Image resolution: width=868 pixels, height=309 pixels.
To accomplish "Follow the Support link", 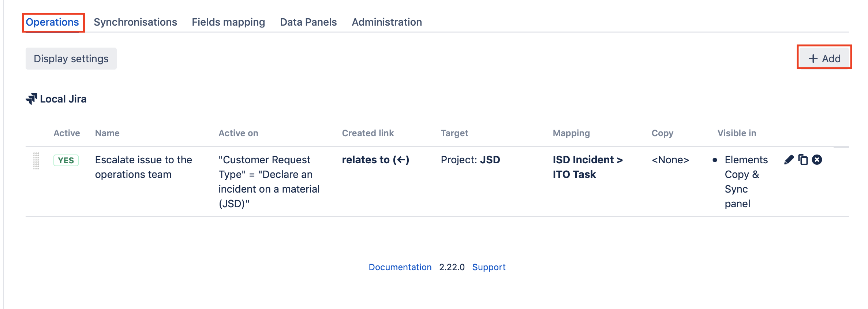I will click(489, 267).
